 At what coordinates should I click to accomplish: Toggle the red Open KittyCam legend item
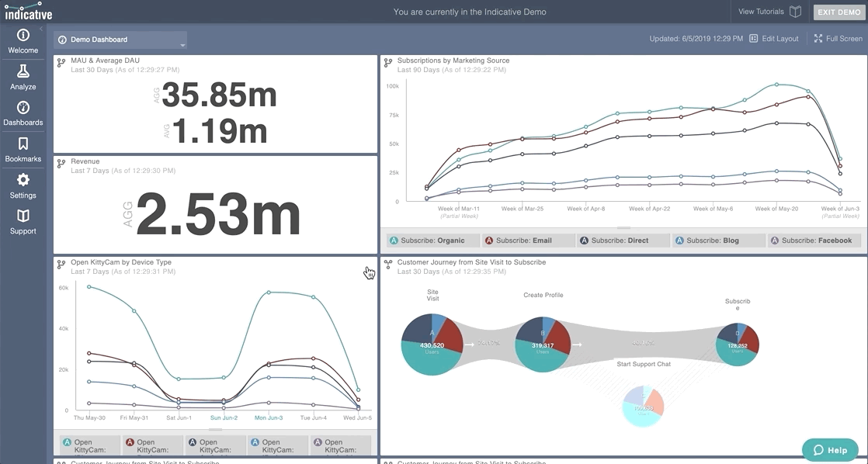(x=153, y=445)
